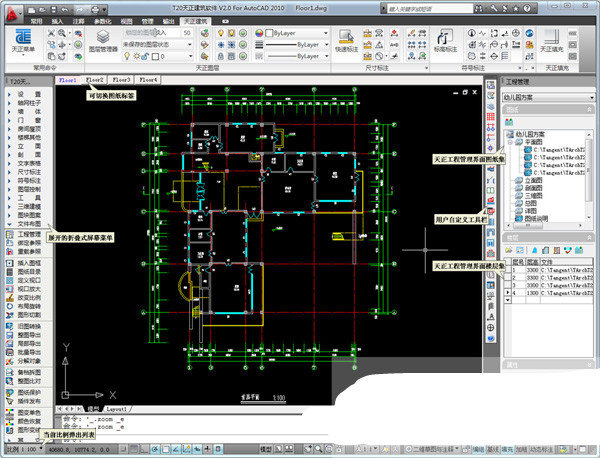600x458 pixels.
Task: Click the Layout1 tab below the drawing
Action: pyautogui.click(x=118, y=409)
